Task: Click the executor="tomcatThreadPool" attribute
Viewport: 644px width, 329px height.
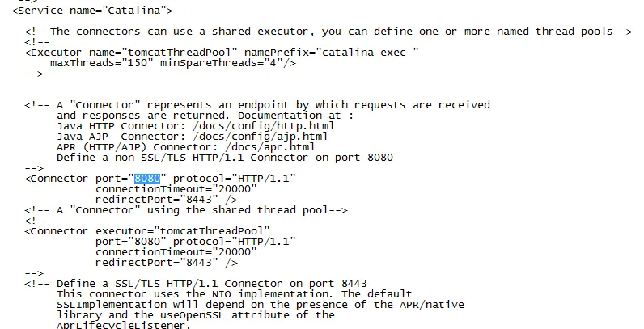Action: (x=182, y=231)
